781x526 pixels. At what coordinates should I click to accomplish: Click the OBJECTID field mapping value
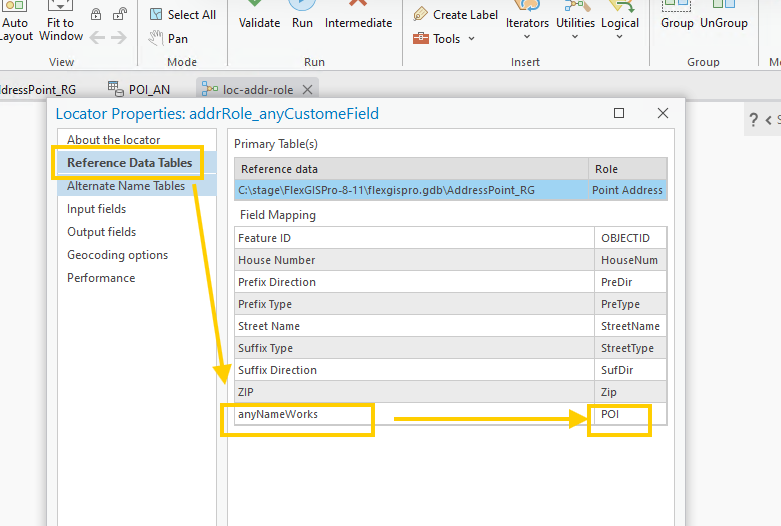(x=630, y=238)
